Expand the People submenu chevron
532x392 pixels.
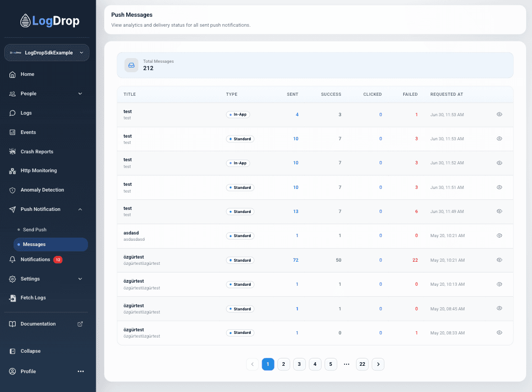coord(80,94)
